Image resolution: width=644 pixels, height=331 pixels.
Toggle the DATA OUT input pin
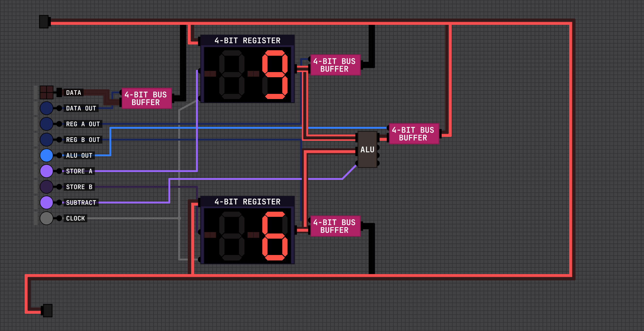[x=46, y=108]
